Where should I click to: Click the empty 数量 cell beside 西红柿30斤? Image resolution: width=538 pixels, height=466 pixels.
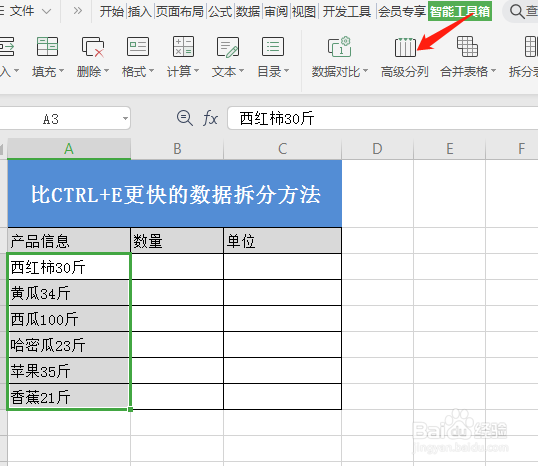[177, 267]
